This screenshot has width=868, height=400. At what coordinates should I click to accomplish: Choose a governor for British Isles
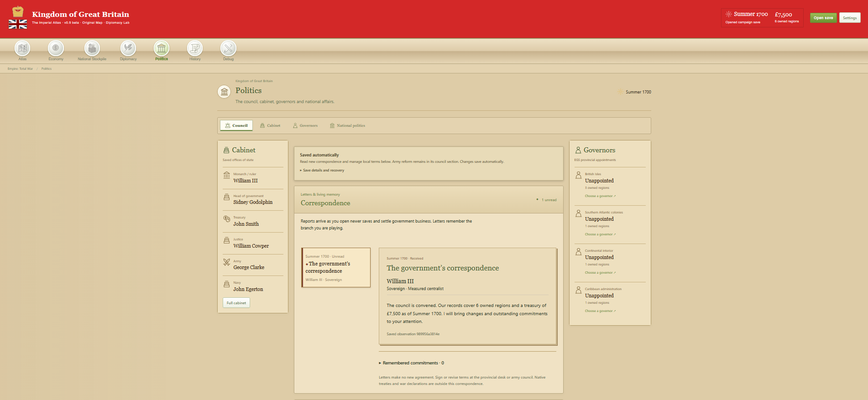(600, 196)
